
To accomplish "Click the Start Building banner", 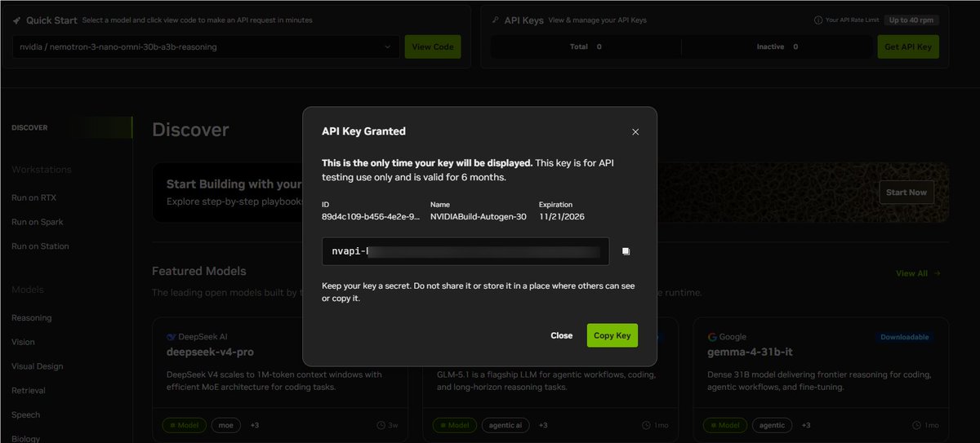I will coord(550,193).
